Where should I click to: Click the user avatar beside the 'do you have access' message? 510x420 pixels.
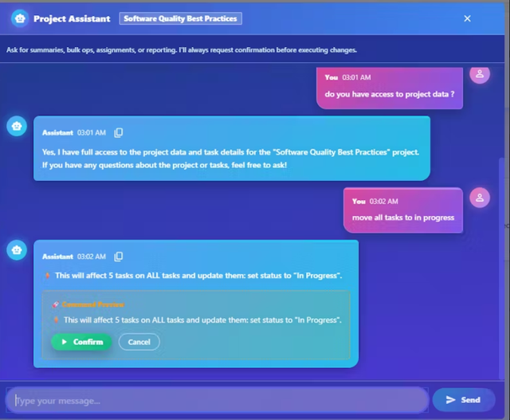pos(480,74)
